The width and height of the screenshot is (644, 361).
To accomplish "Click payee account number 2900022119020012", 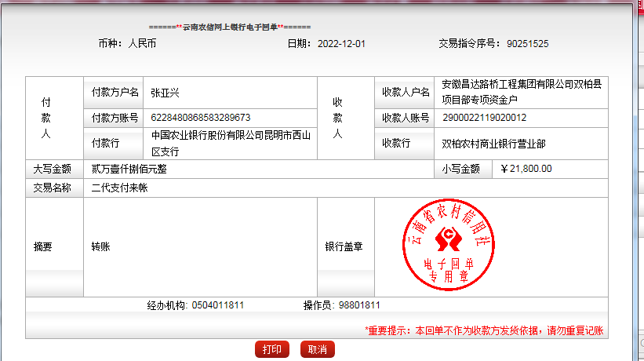I will [x=485, y=118].
